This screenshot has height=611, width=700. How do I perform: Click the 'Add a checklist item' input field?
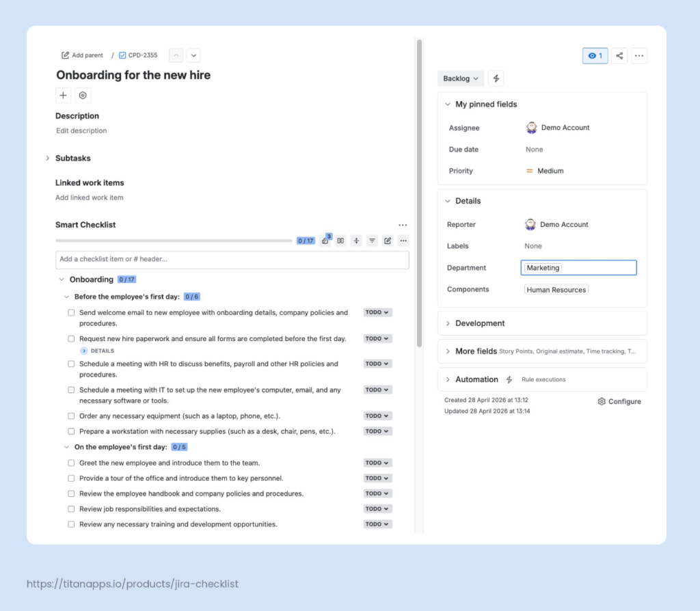(232, 260)
